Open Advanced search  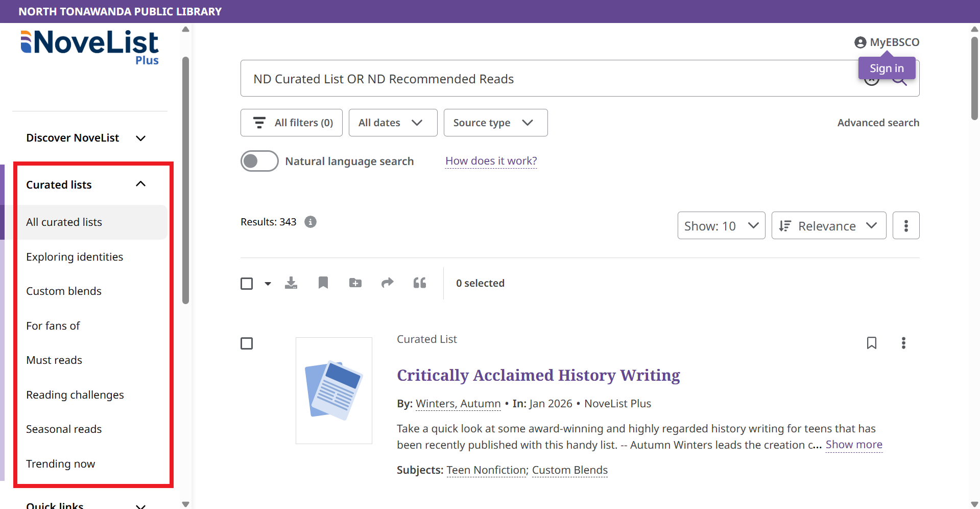(878, 123)
